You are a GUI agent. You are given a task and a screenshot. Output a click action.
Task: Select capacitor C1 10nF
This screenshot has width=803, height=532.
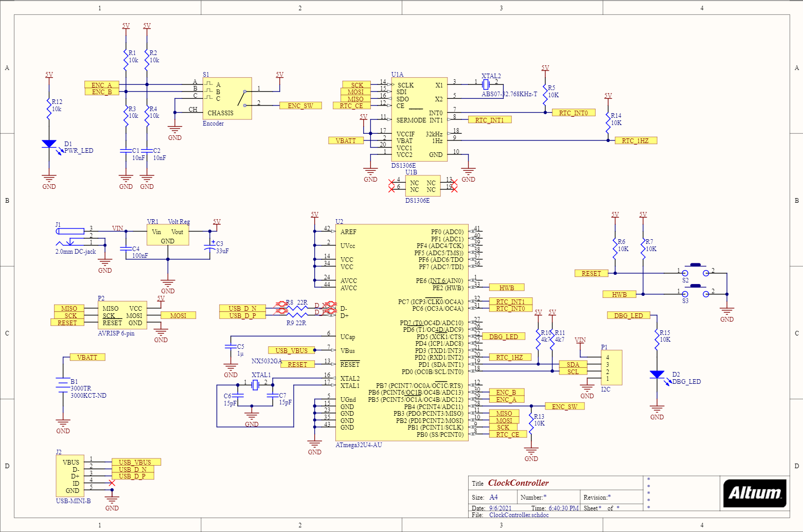tap(126, 151)
